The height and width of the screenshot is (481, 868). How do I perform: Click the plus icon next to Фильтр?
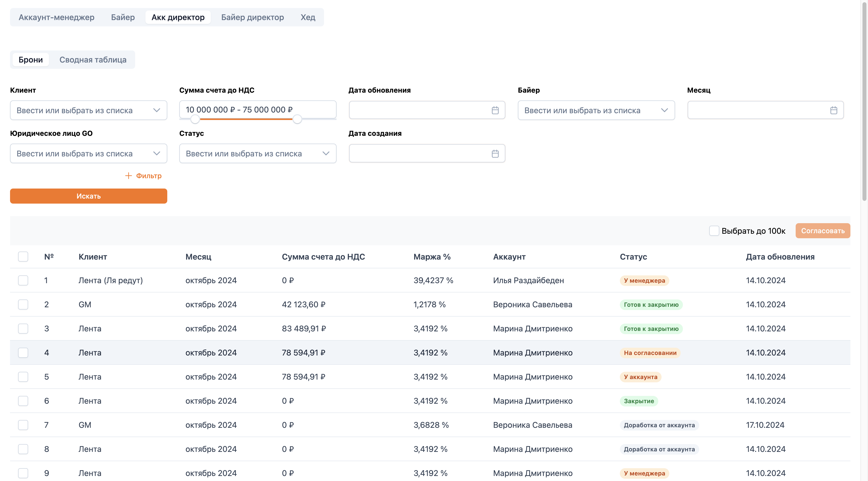point(128,175)
